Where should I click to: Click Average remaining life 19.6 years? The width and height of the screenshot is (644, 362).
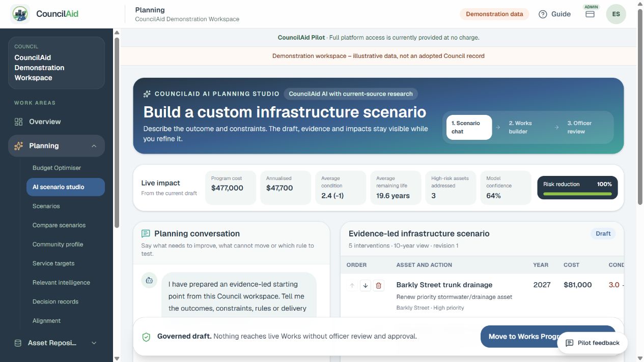396,188
